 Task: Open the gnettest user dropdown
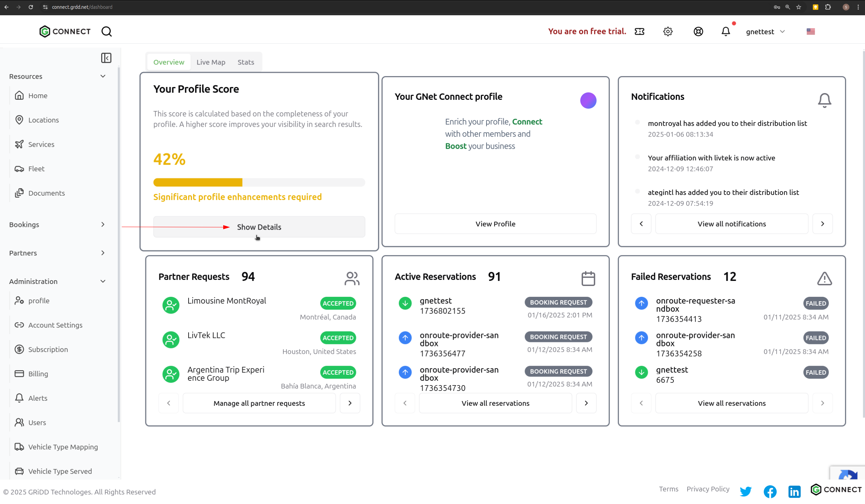point(765,32)
